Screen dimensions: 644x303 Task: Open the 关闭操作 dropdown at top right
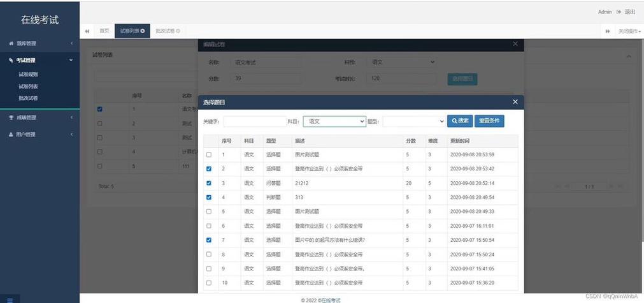[x=629, y=31]
